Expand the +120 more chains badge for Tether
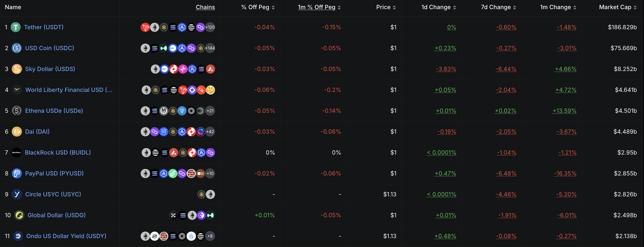The height and width of the screenshot is (247, 644). [x=210, y=27]
